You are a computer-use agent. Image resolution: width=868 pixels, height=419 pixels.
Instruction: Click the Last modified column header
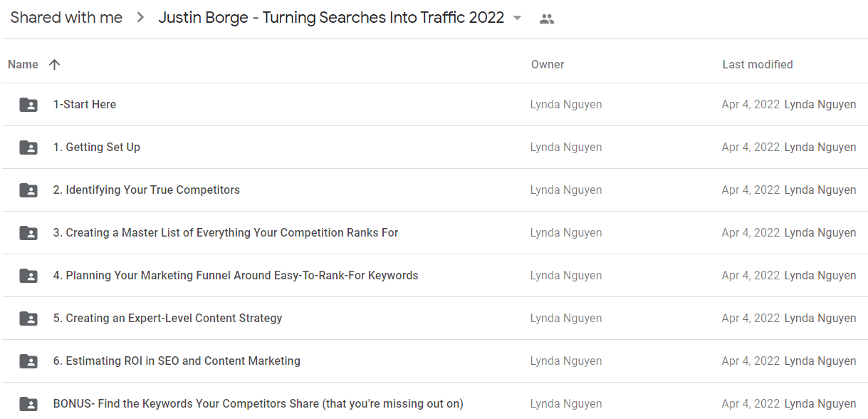[758, 64]
